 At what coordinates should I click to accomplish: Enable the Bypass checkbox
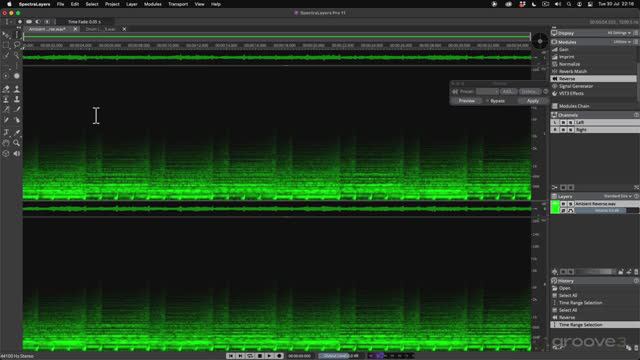487,101
